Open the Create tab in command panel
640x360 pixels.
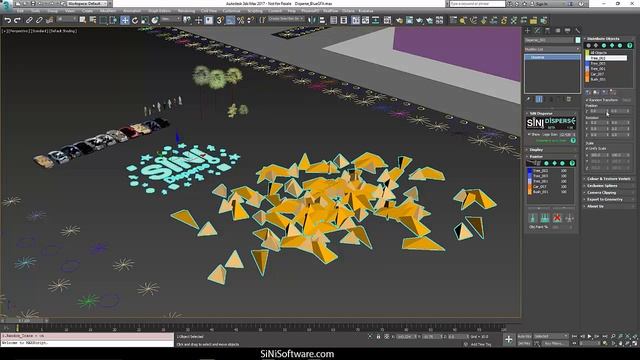point(528,31)
